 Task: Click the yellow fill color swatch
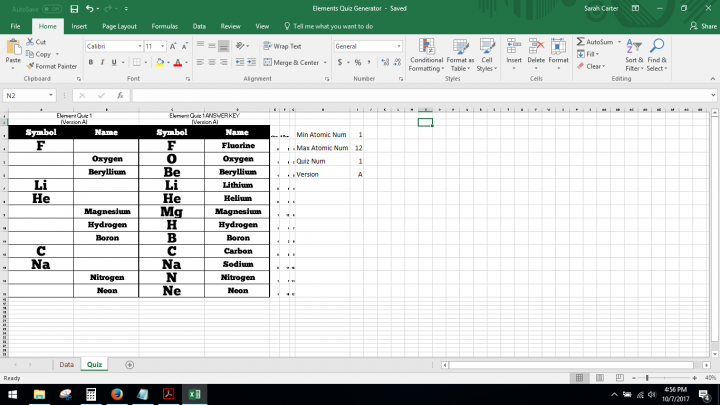coord(156,62)
